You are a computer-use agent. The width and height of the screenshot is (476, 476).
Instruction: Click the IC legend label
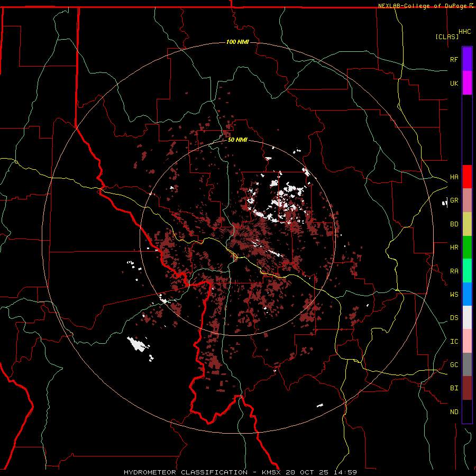(x=454, y=342)
